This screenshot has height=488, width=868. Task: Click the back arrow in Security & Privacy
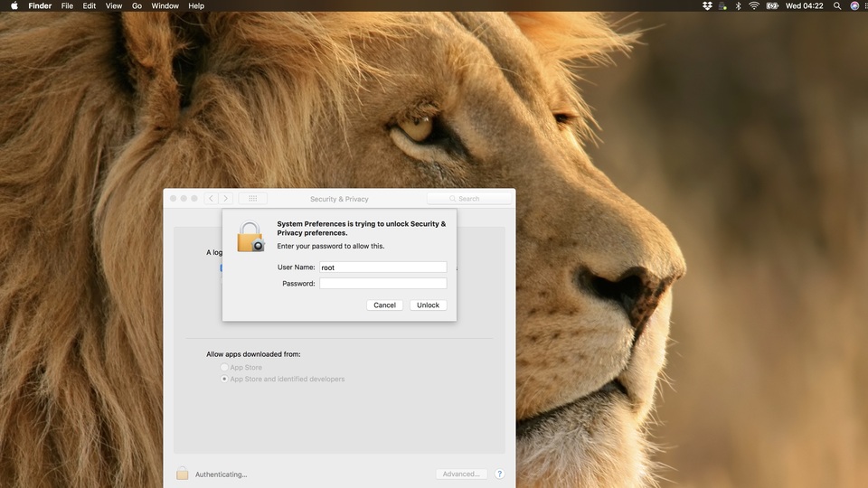[x=211, y=198]
